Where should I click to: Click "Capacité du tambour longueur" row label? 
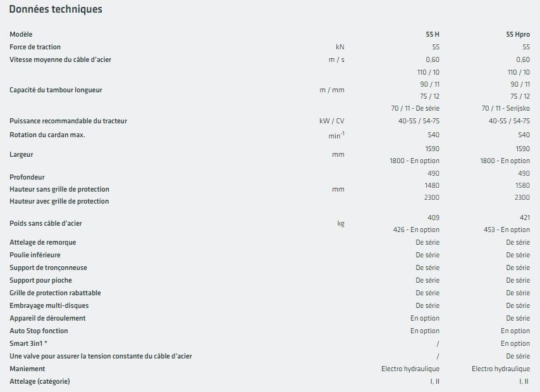coord(56,90)
